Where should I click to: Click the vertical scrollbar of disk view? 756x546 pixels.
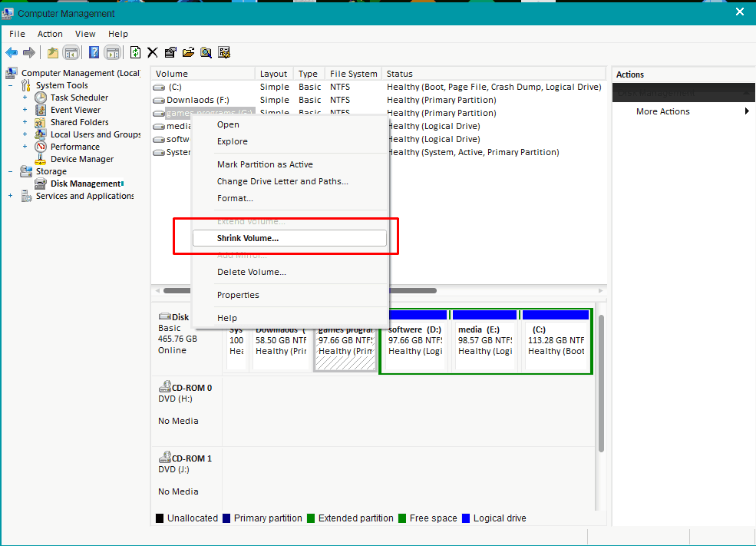tap(601, 383)
